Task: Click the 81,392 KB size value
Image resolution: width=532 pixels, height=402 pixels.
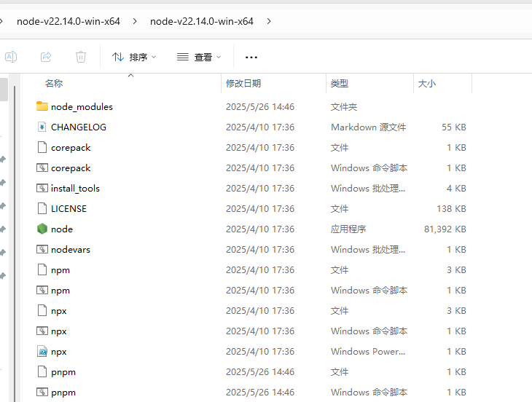Action: (445, 229)
